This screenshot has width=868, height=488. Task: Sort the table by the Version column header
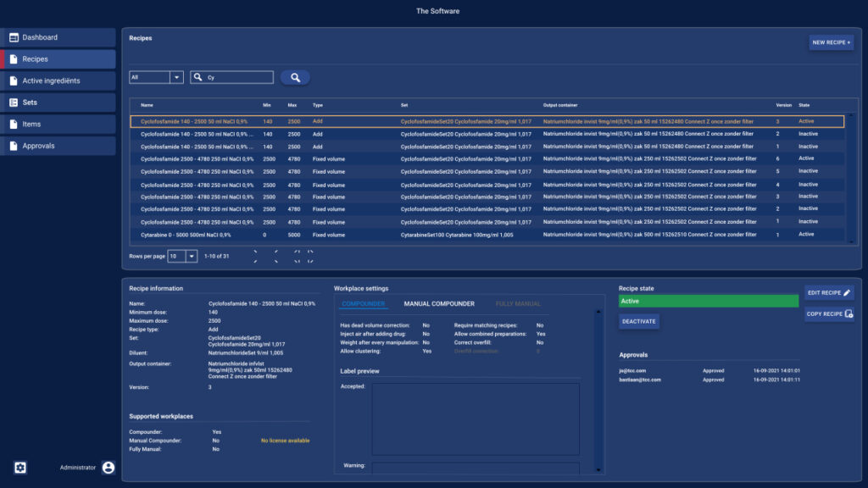(783, 105)
